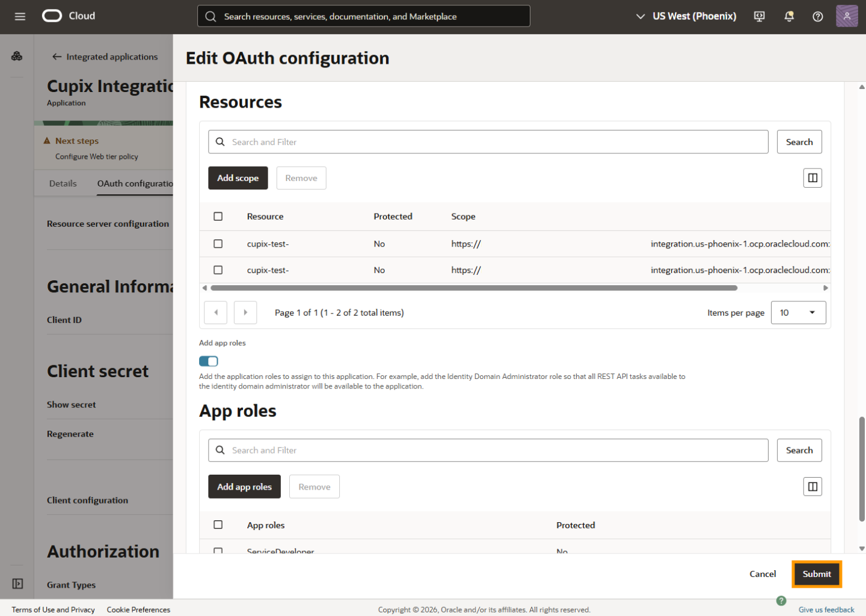The width and height of the screenshot is (866, 616).
Task: Open the notifications bell
Action: click(789, 16)
